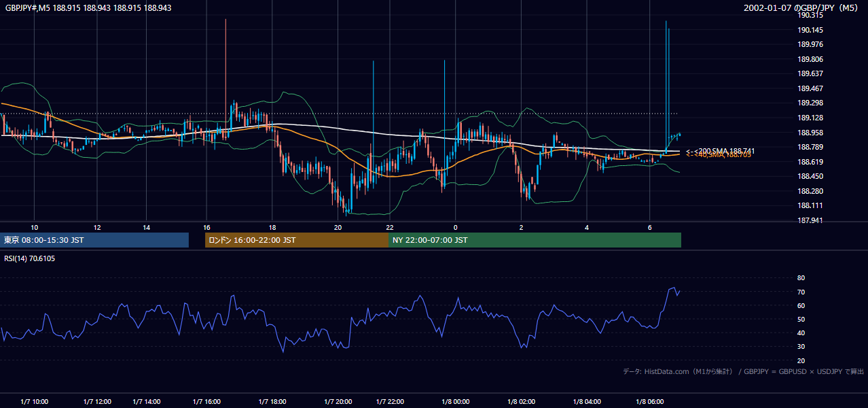Click RSI scale value 80
Image resolution: width=868 pixels, height=408 pixels.
(801, 278)
